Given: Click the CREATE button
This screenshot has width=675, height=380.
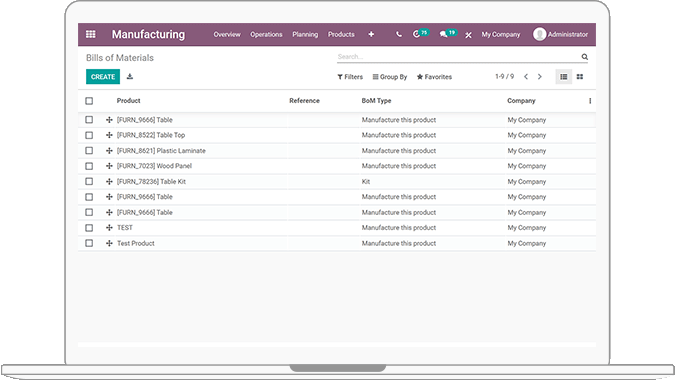Looking at the screenshot, I should 103,77.
